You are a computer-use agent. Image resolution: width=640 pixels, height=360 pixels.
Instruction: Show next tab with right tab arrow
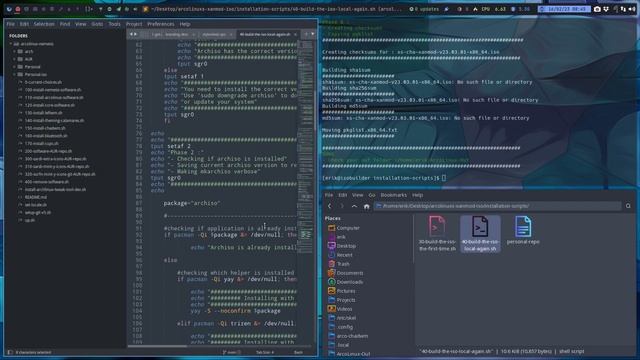136,34
